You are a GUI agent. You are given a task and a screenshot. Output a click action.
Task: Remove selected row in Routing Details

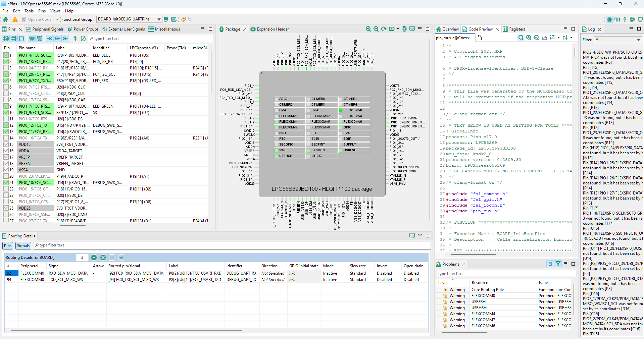(103, 258)
